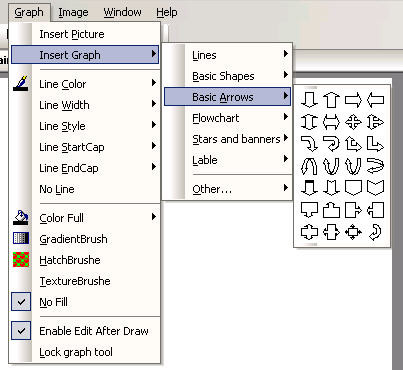This screenshot has height=370, width=403.
Task: Pick the left-right double arrow shape
Action: [331, 122]
